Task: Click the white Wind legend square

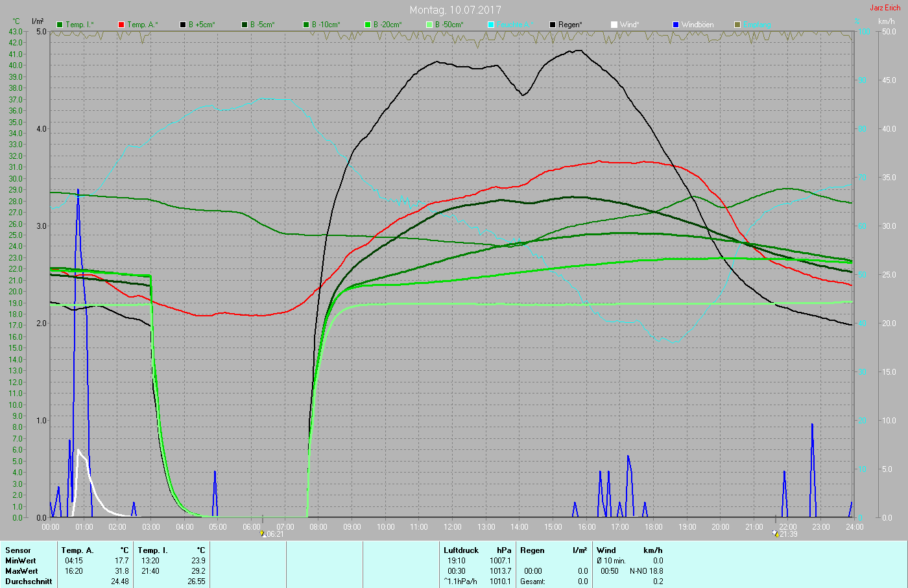Action: 614,25
